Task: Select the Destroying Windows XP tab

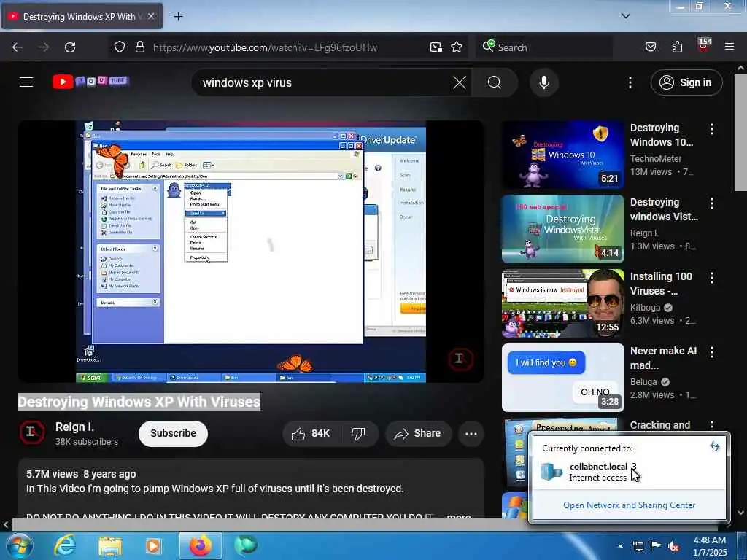Action: (x=82, y=16)
